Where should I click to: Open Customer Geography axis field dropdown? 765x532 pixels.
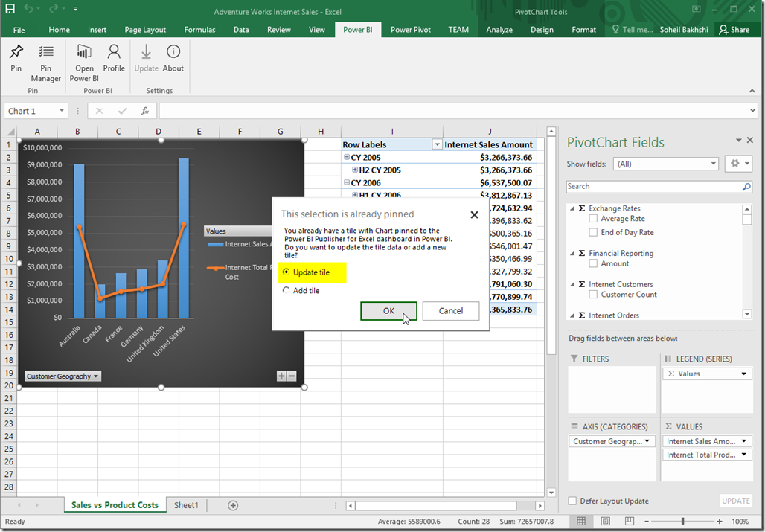(x=647, y=441)
